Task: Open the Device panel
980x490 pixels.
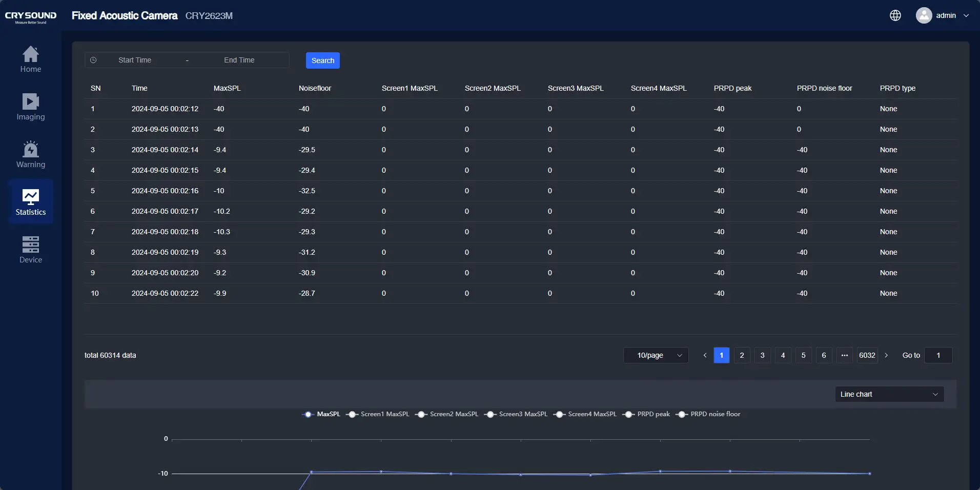Action: (30, 250)
